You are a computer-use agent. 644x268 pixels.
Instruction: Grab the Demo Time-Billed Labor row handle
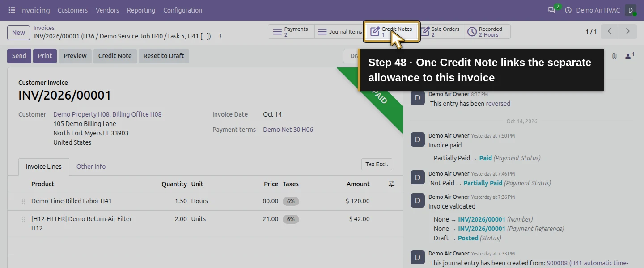click(23, 201)
